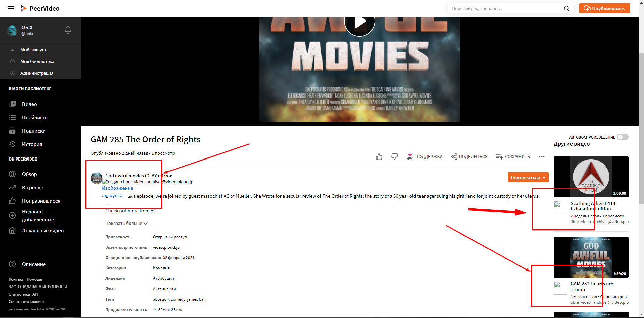
Task: Open the hamburger navigation menu
Action: 10,8
